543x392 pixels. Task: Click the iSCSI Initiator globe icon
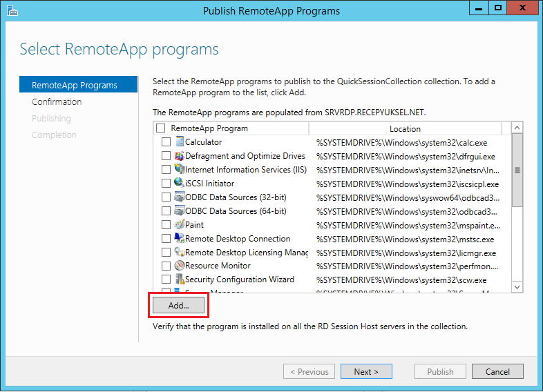tap(180, 183)
